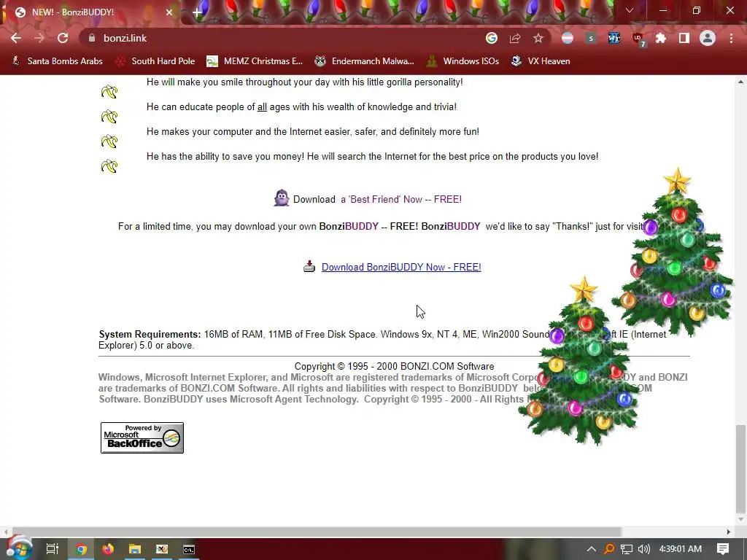747x560 pixels.
Task: Open the striped flag extension
Action: pyautogui.click(x=568, y=38)
